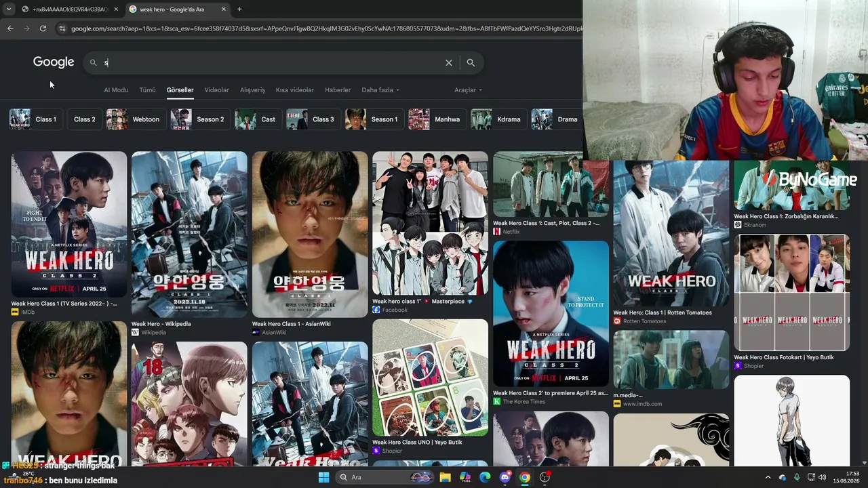Open Discord from taskbar
868x488 pixels.
tap(505, 477)
